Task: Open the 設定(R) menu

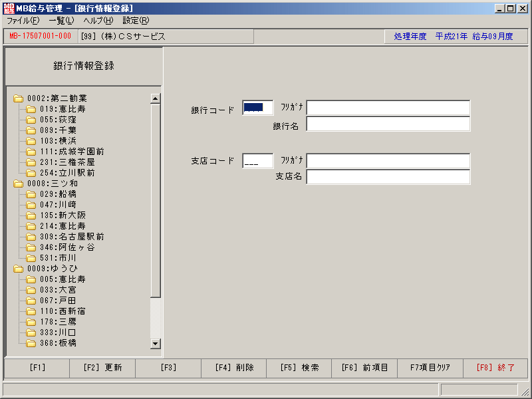Action: point(136,21)
